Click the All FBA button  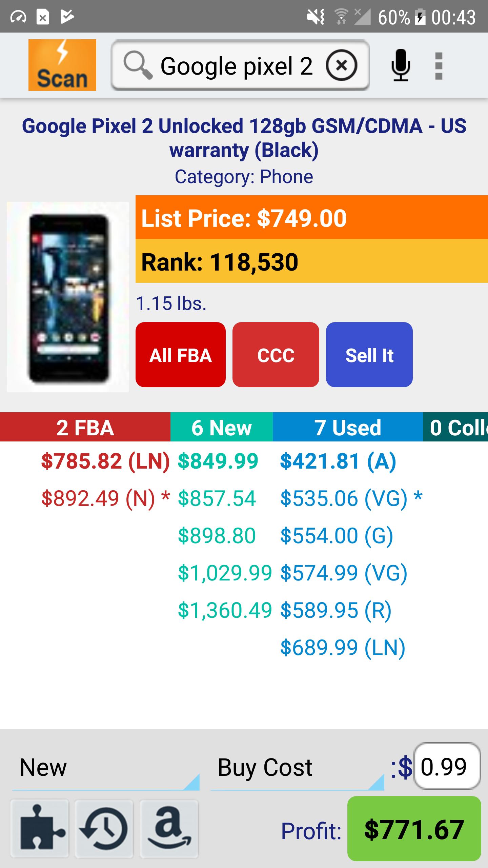[x=181, y=355]
